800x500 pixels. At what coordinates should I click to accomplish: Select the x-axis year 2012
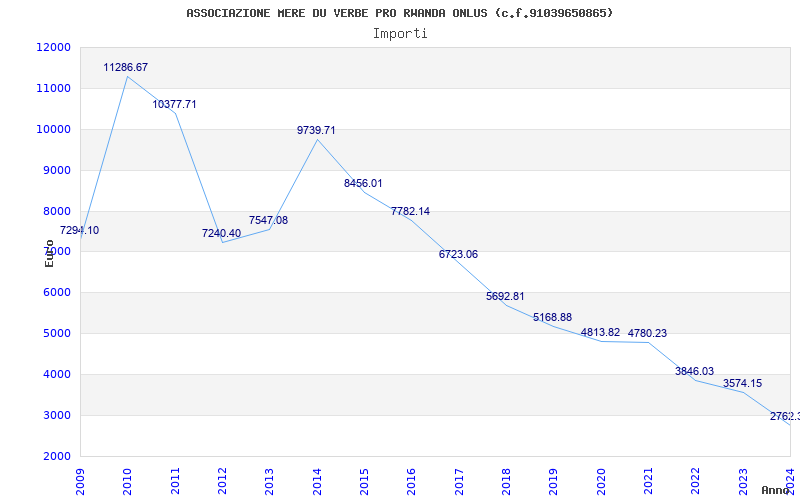222,482
